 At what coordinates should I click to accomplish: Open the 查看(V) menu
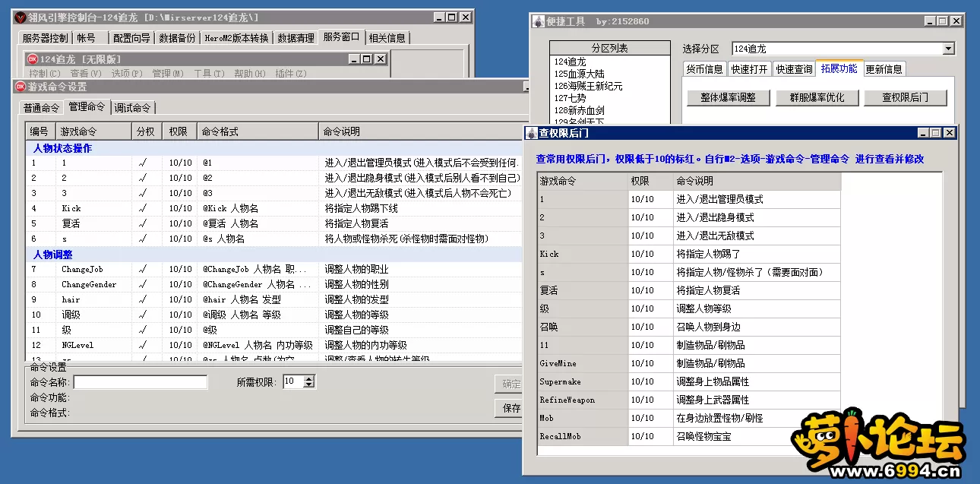click(x=84, y=74)
